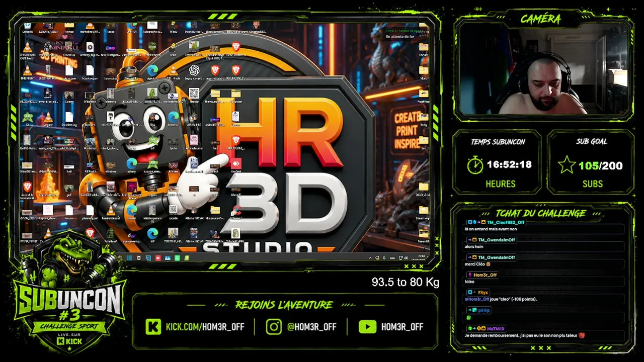Open the "Subuncon" desktop folder

[236, 96]
